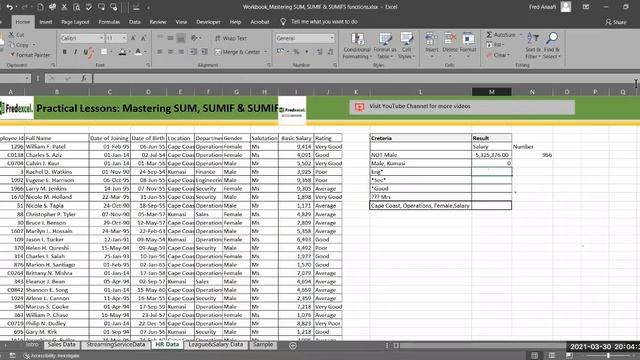Expand the Borders dropdown arrow
This screenshot has height=360, width=640.
[110, 52]
